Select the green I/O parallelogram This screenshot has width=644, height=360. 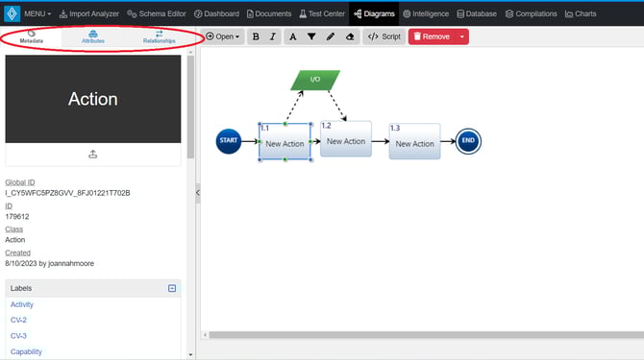pyautogui.click(x=315, y=80)
